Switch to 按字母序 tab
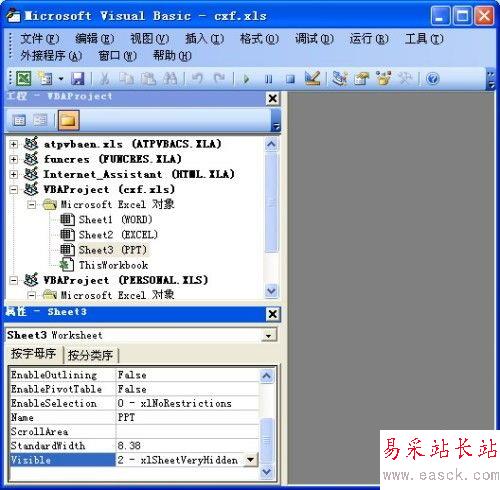Image resolution: width=500 pixels, height=490 pixels. (33, 354)
